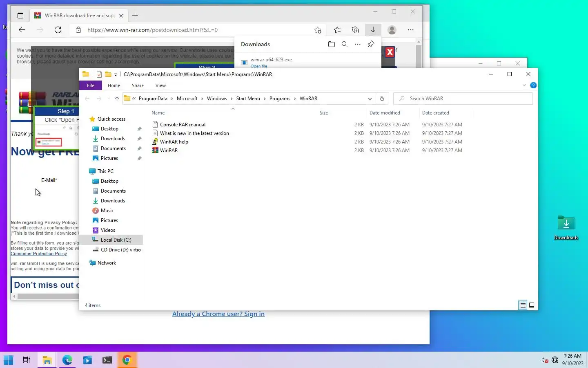
Task: Expand the chevron after Windows in breadcrumb
Action: coord(232,99)
